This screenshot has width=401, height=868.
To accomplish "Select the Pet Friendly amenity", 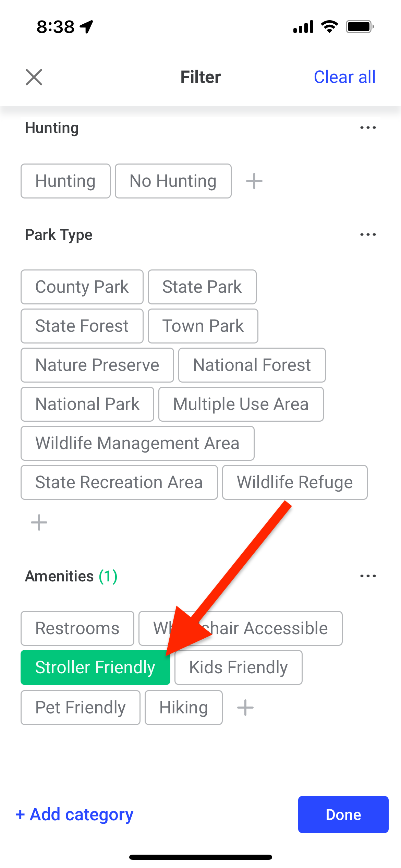I will 81,708.
